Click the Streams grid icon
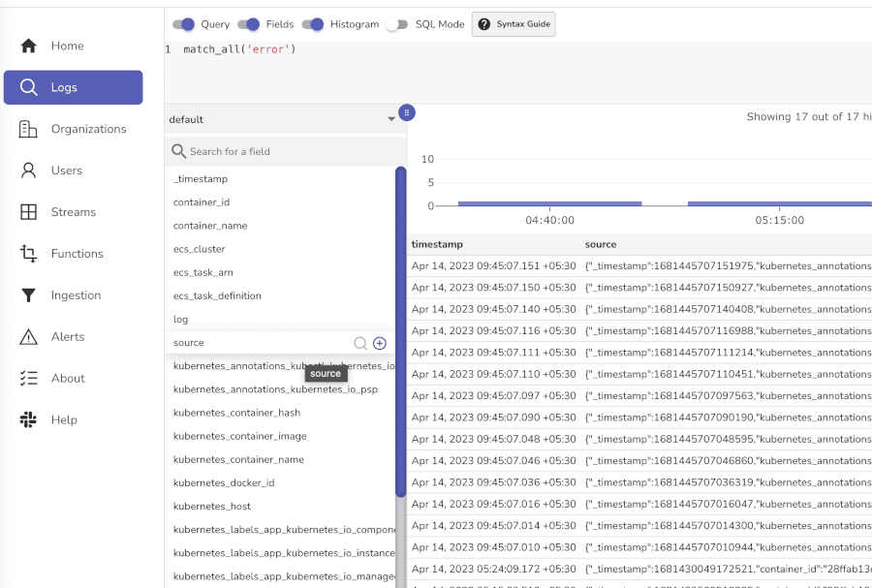This screenshot has height=588, width=872. (x=28, y=212)
